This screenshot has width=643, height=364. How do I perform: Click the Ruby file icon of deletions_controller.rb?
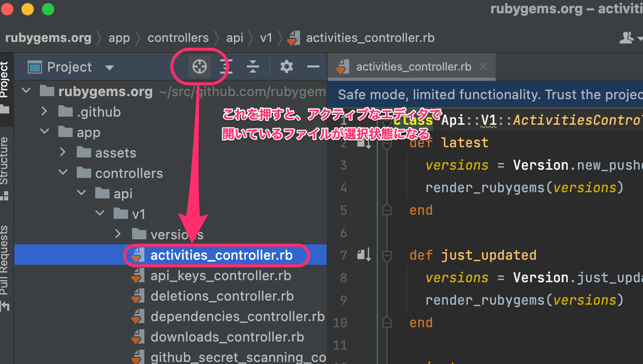[x=138, y=297]
